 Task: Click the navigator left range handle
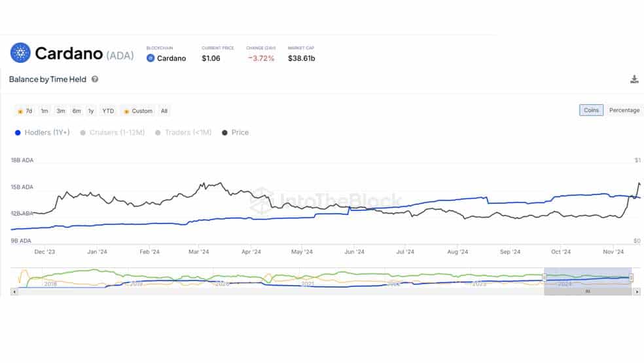pyautogui.click(x=545, y=277)
